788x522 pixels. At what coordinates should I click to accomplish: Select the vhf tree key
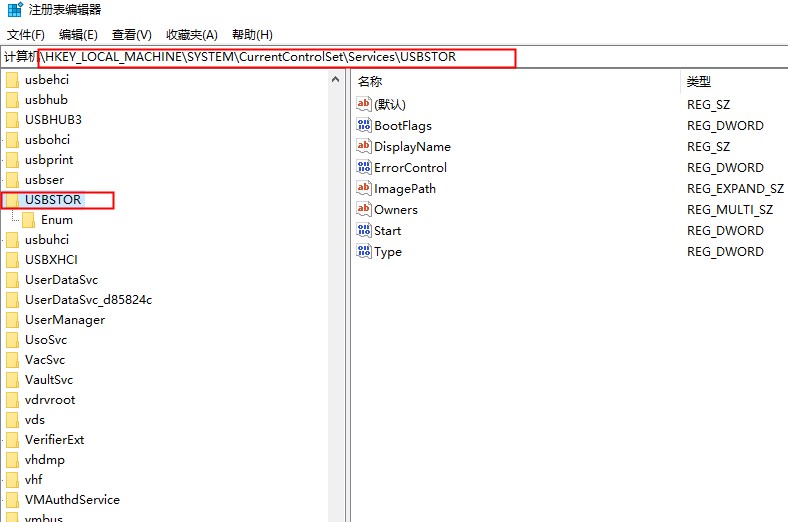click(34, 480)
